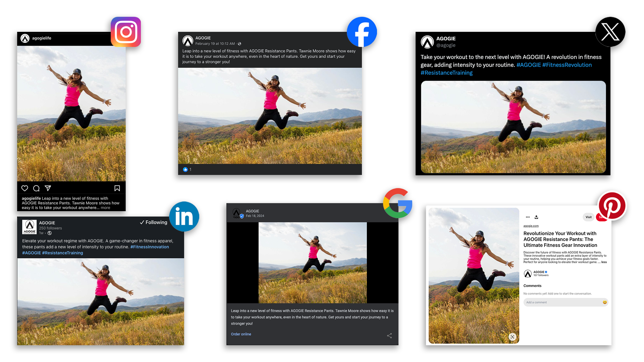This screenshot has height=362, width=644.
Task: Click the 'February 19 at 10:12 AM' timestamp
Action: click(215, 44)
